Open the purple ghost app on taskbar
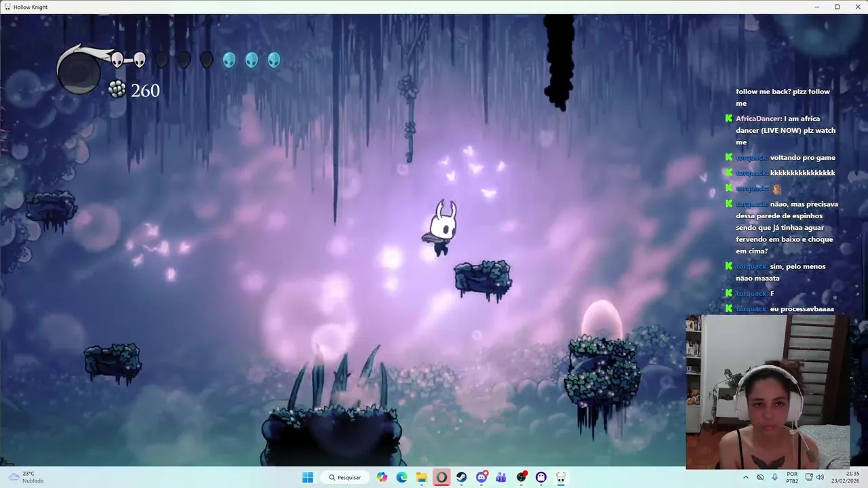868x488 pixels. (x=541, y=477)
